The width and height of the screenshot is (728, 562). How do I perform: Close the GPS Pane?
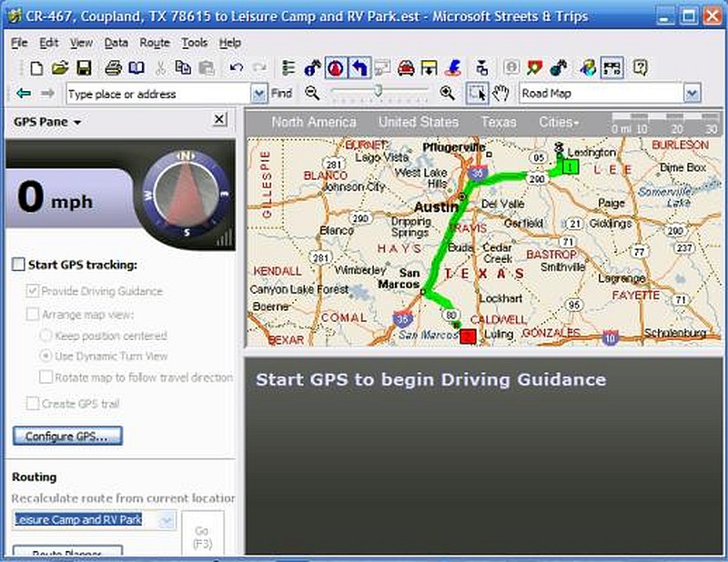point(219,120)
